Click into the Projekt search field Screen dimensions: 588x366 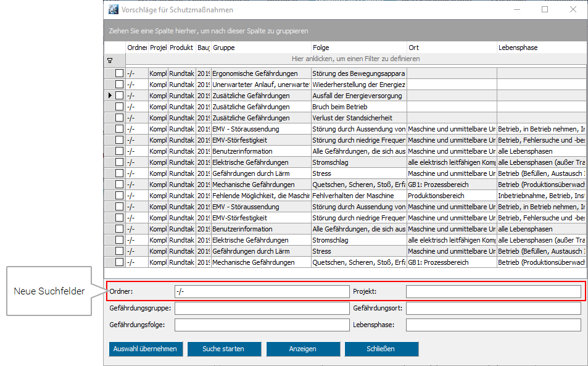click(493, 292)
